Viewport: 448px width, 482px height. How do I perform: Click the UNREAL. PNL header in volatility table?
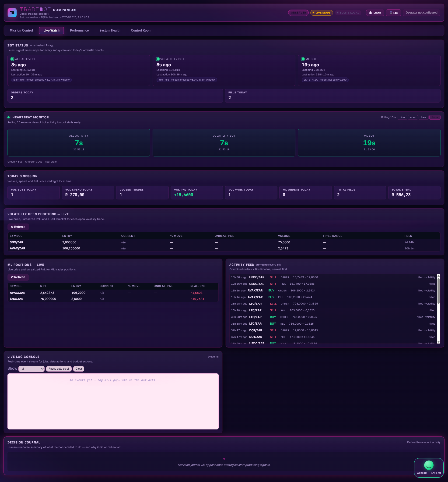pyautogui.click(x=224, y=236)
